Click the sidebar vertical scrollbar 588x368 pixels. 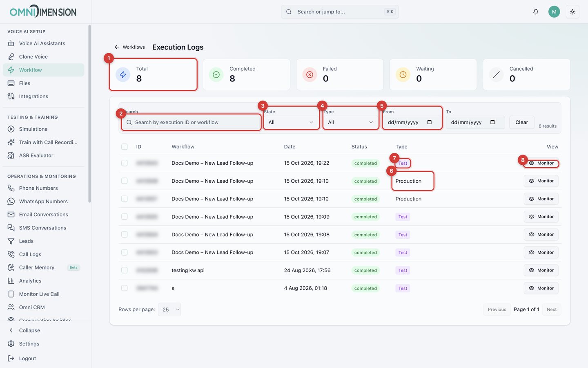coord(89,114)
